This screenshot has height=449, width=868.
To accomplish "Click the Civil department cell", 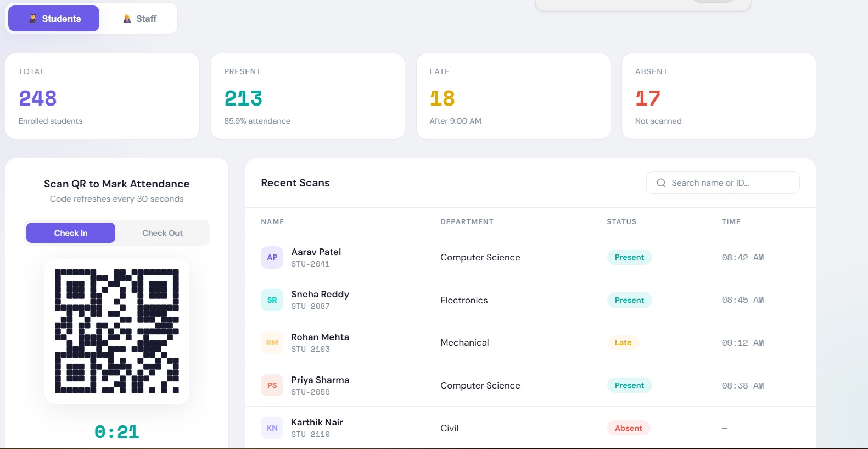I will (449, 428).
